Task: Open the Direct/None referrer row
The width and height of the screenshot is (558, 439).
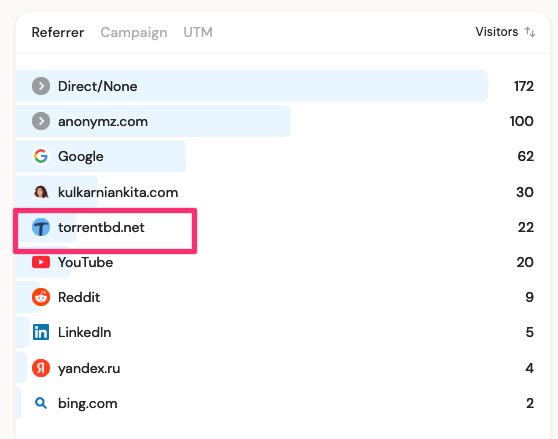Action: tap(275, 86)
